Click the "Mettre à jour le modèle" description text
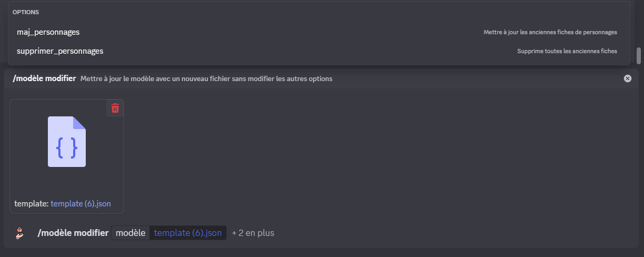 [x=206, y=79]
